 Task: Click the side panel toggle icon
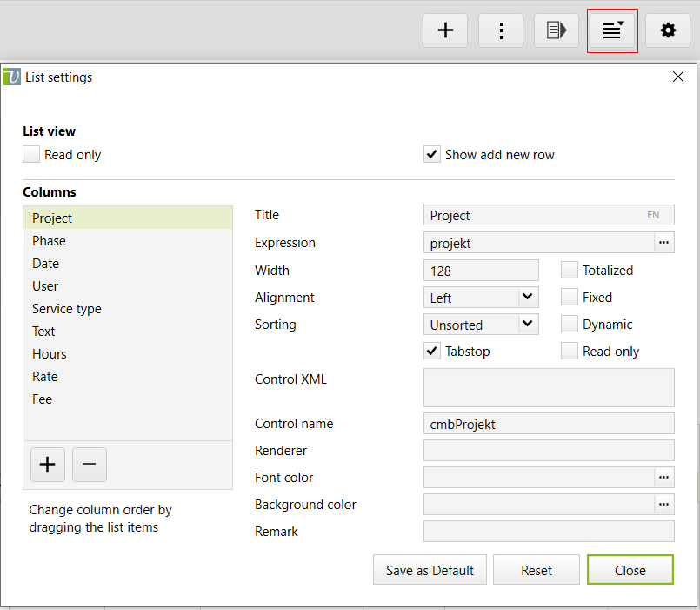(x=557, y=30)
